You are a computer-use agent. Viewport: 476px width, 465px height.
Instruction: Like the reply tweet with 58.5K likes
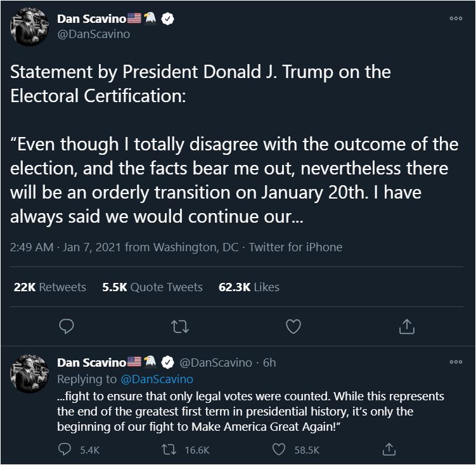pyautogui.click(x=280, y=449)
